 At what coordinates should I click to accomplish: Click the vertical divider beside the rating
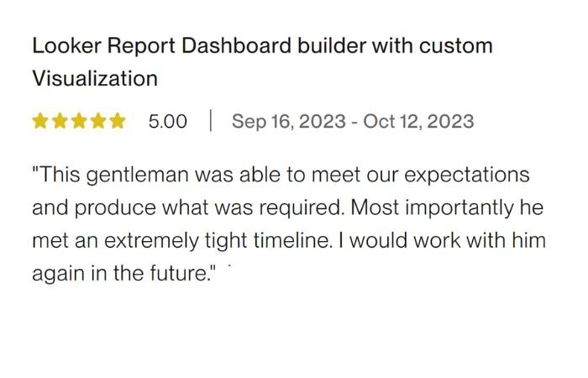(210, 122)
